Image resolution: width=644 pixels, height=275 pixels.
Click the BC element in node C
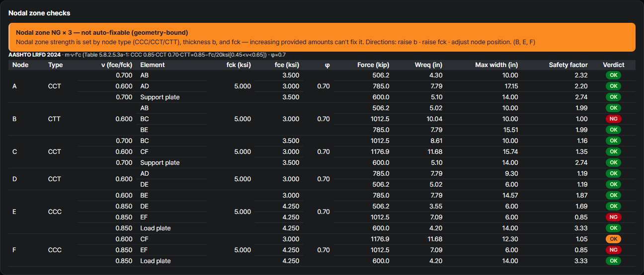[145, 141]
